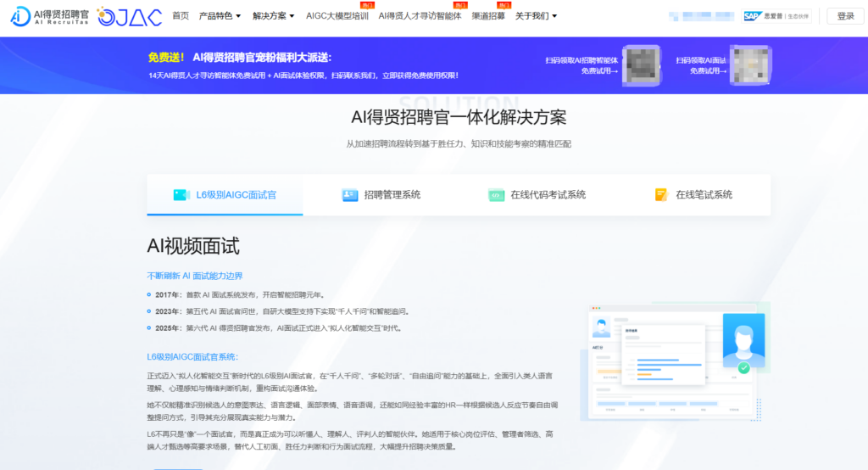The width and height of the screenshot is (868, 470).
Task: Click the code icon on 在线代码考试系统 tab
Action: [x=496, y=195]
